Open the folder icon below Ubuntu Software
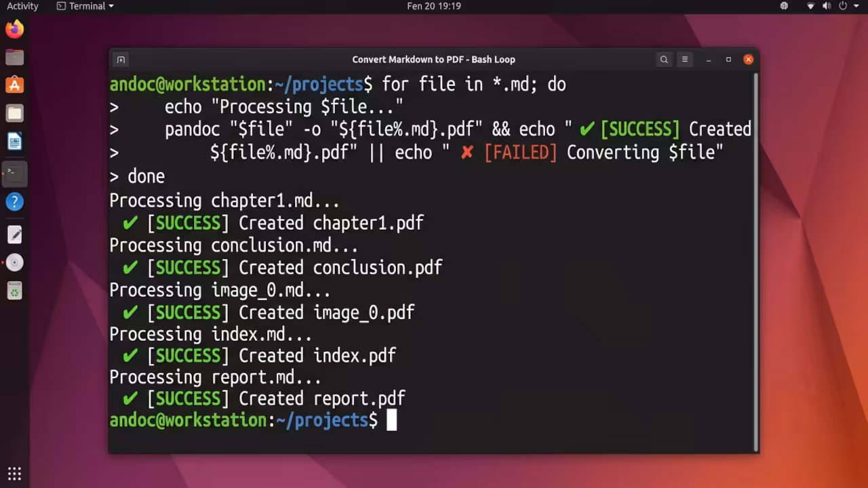The image size is (868, 488). point(14,113)
